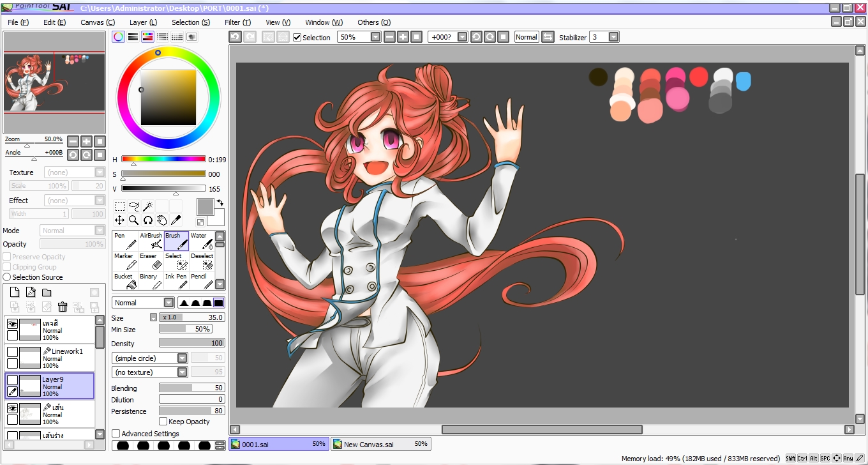Select the Eraser tool
This screenshot has width=868, height=465.
pos(151,261)
